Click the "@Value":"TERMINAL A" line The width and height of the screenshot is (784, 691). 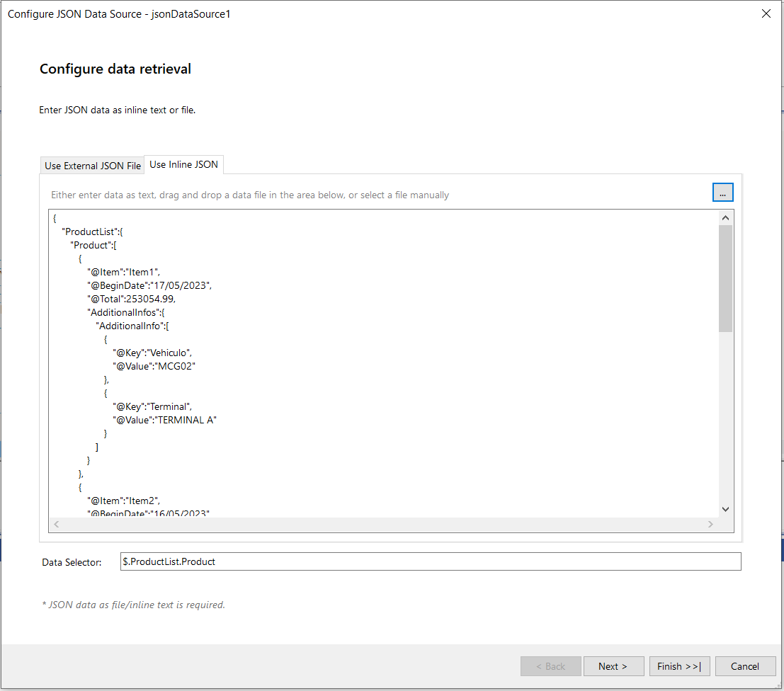pyautogui.click(x=164, y=420)
